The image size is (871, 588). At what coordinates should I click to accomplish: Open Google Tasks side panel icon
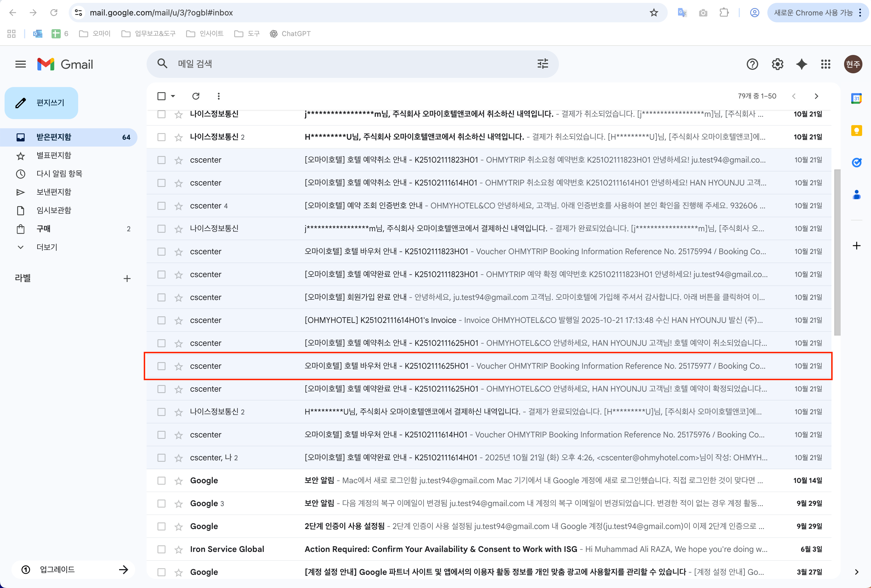(856, 162)
